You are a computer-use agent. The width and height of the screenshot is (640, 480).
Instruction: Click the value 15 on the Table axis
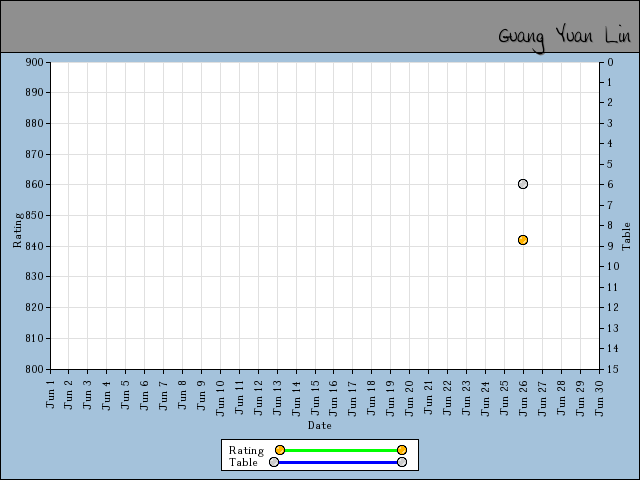613,369
